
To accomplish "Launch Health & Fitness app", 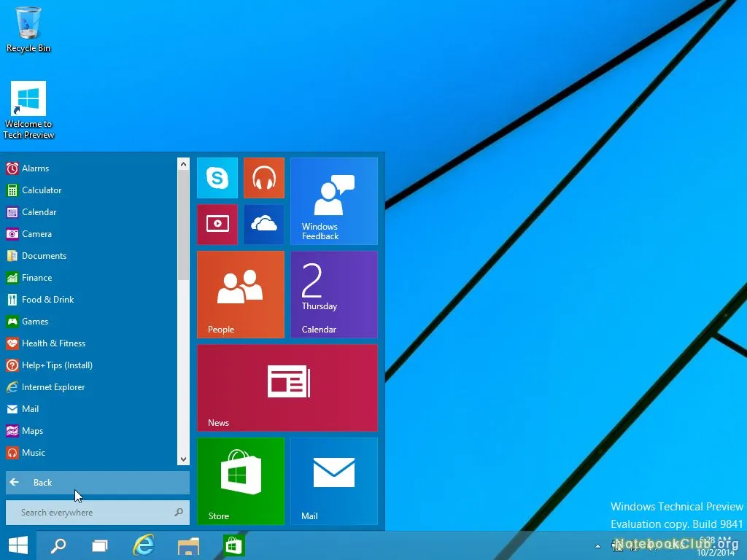I will click(90, 343).
